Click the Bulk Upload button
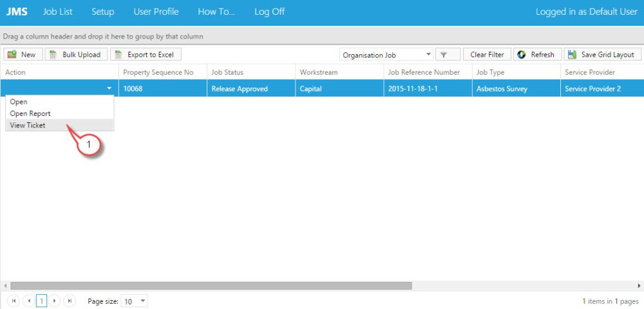This screenshot has height=309, width=644. (76, 55)
